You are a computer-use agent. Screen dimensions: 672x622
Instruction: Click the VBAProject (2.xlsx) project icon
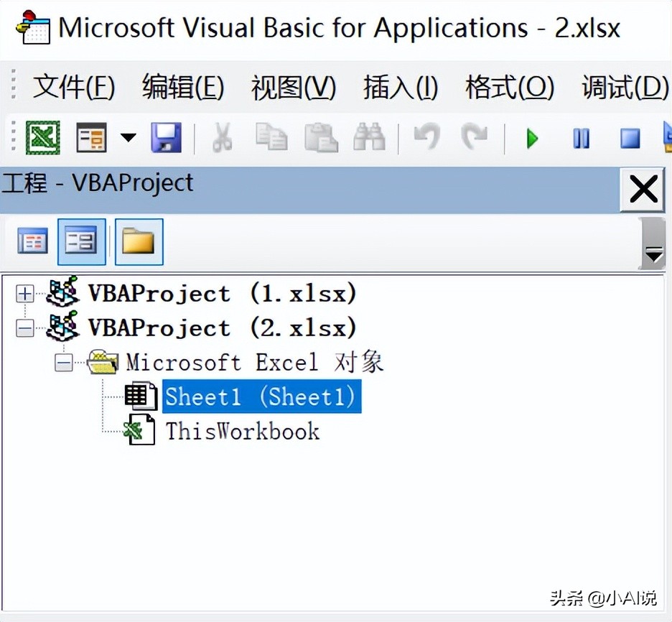pos(63,326)
